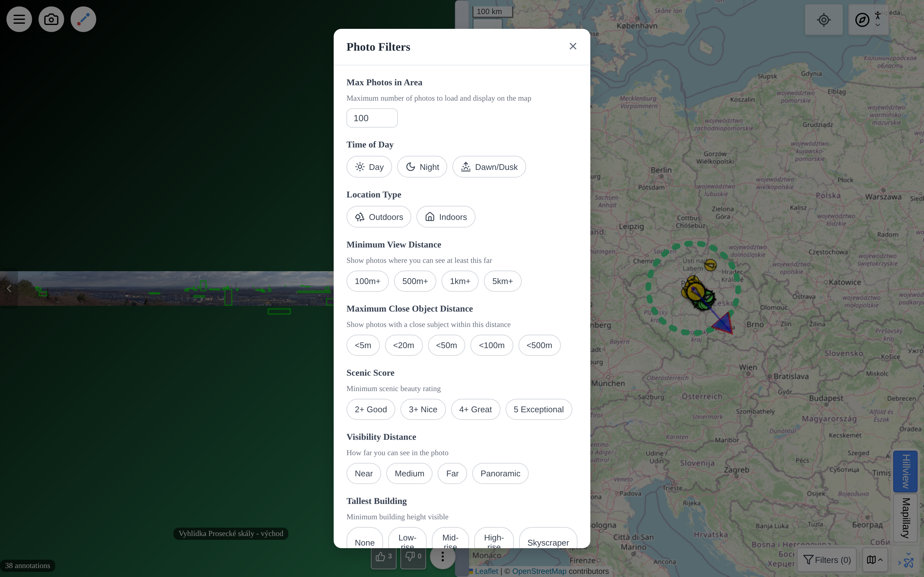Click the line drawing tool icon
The height and width of the screenshot is (577, 924).
coord(83,19)
